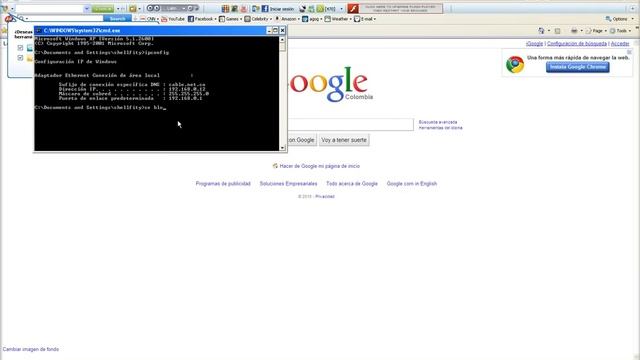
Task: Click the 'Voy a tener suerte' button
Action: coord(344,140)
